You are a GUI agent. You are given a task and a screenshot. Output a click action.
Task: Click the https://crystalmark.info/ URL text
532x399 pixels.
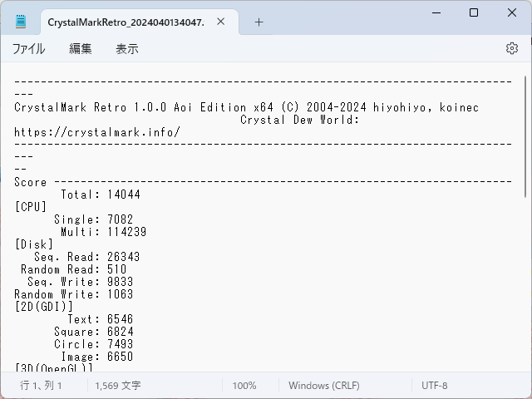pyautogui.click(x=97, y=132)
